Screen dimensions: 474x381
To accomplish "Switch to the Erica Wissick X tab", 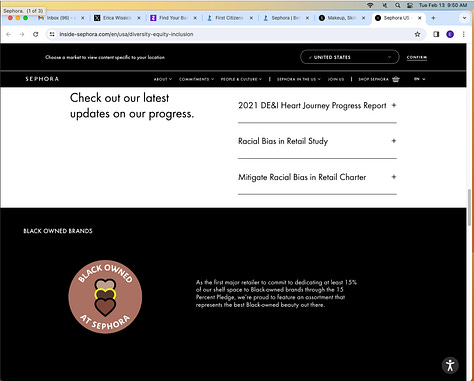I will [x=116, y=18].
